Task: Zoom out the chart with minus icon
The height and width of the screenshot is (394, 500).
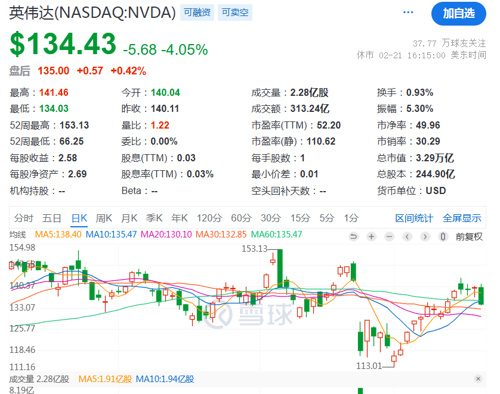Action: (x=389, y=237)
